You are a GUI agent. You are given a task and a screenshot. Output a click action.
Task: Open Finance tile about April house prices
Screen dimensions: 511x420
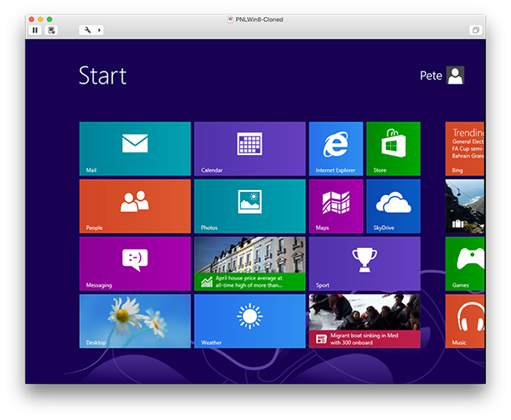[250, 263]
